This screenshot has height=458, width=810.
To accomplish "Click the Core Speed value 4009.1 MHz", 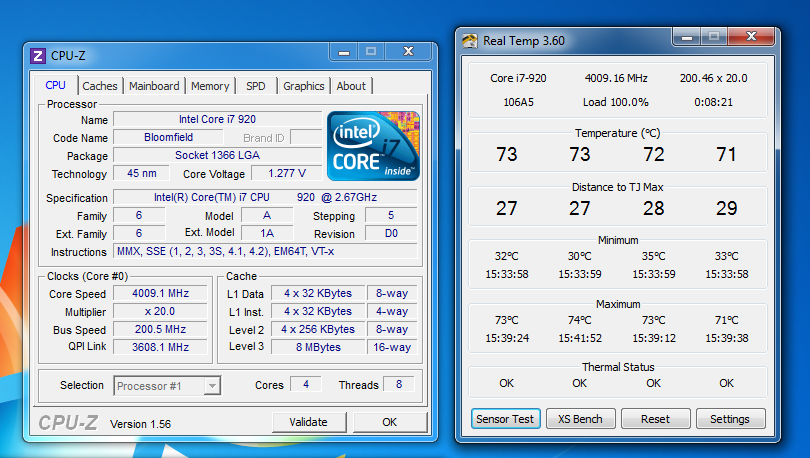I will coord(160,293).
